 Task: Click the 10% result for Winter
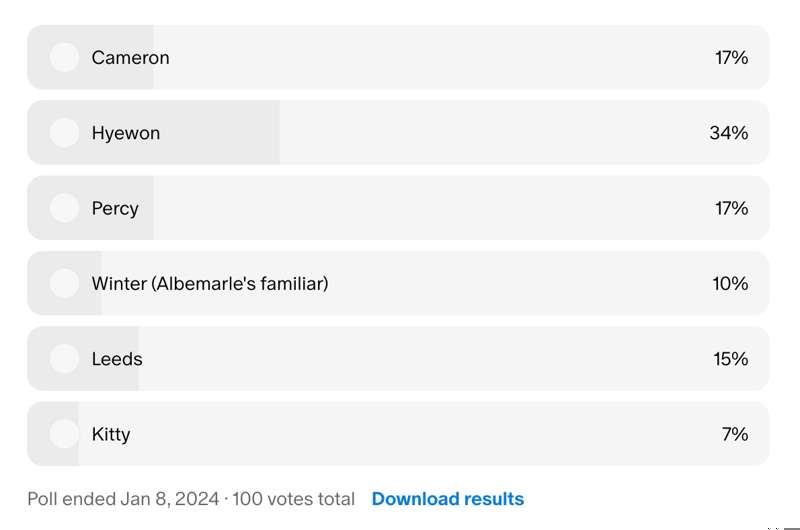(730, 283)
